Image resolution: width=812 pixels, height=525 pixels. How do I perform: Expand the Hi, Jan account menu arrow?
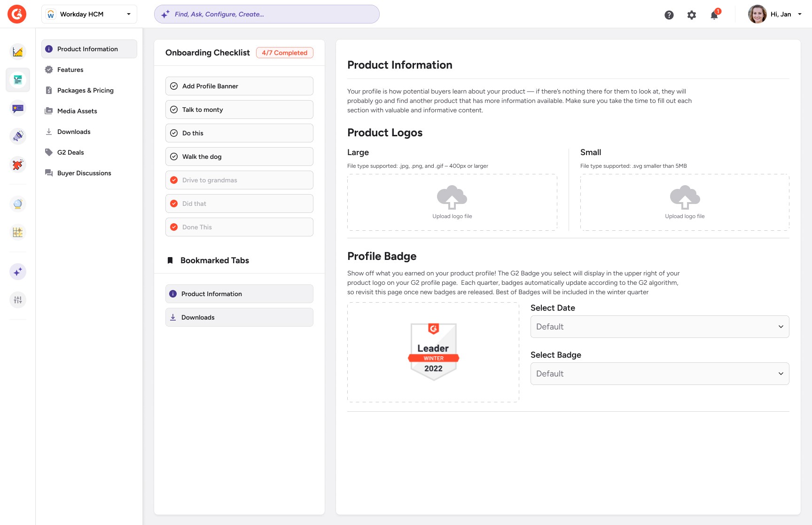pos(800,14)
